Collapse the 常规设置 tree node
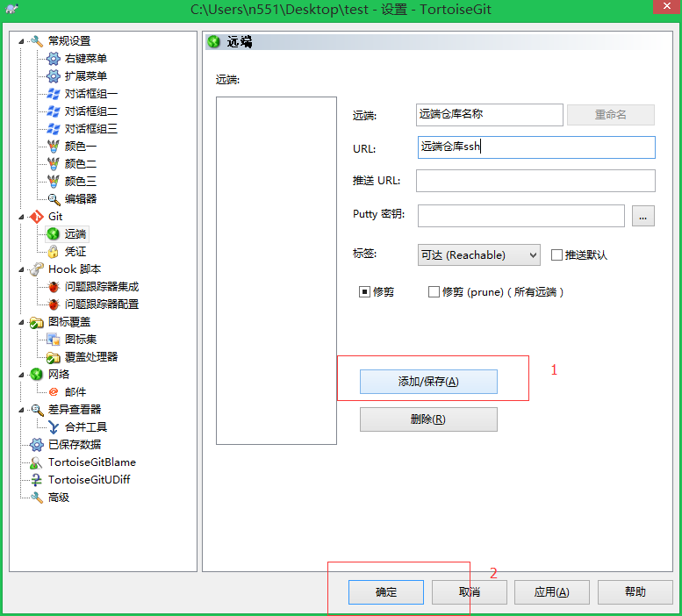The height and width of the screenshot is (616, 682). (x=21, y=41)
